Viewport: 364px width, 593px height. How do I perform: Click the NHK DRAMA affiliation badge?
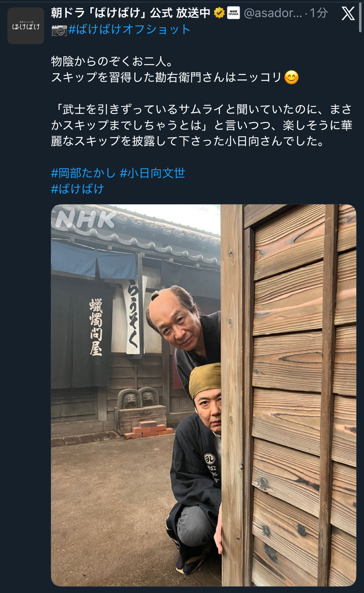[x=234, y=13]
